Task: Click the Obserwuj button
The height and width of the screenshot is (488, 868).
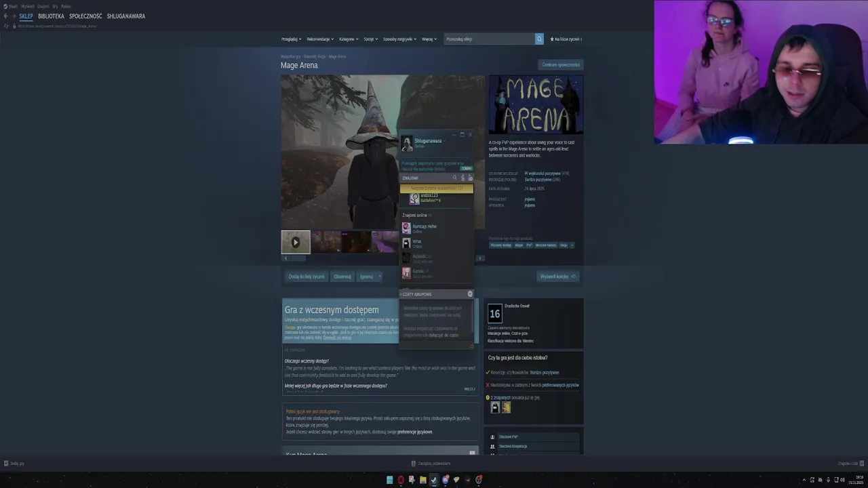Action: point(342,277)
